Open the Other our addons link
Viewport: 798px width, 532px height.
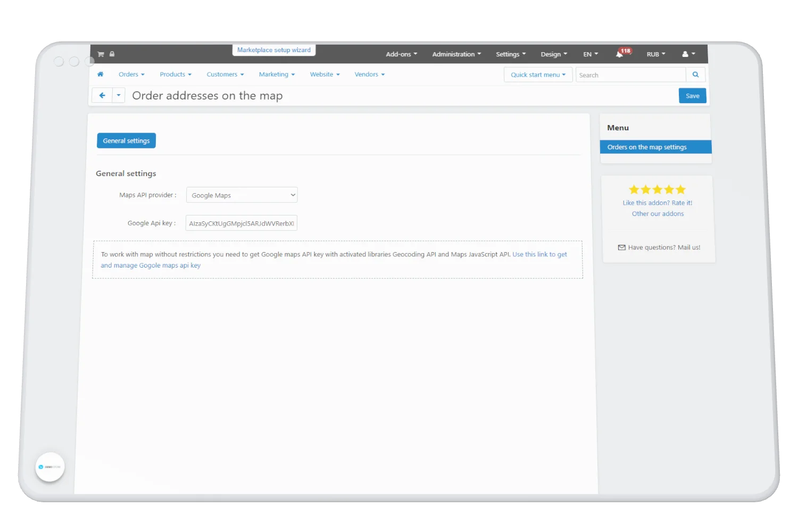click(658, 214)
